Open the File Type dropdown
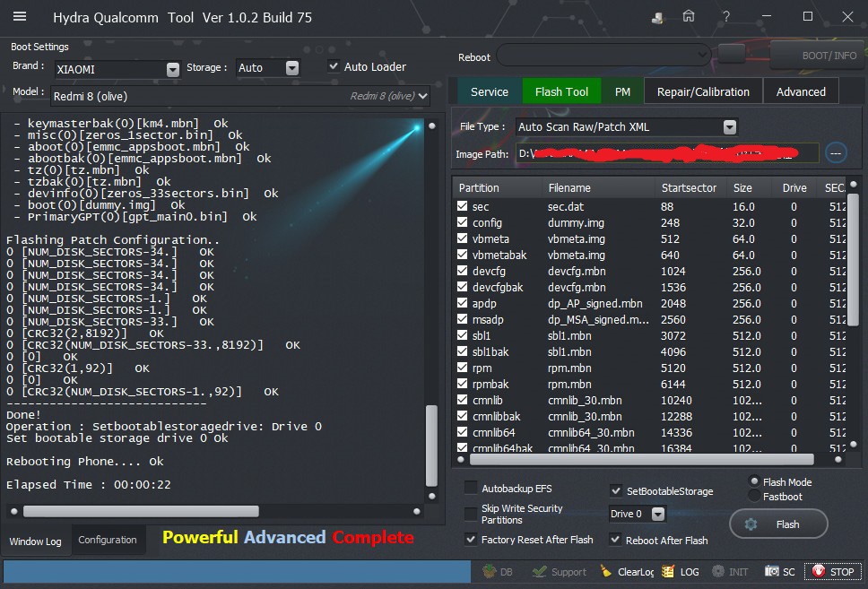The height and width of the screenshot is (589, 868). click(730, 126)
